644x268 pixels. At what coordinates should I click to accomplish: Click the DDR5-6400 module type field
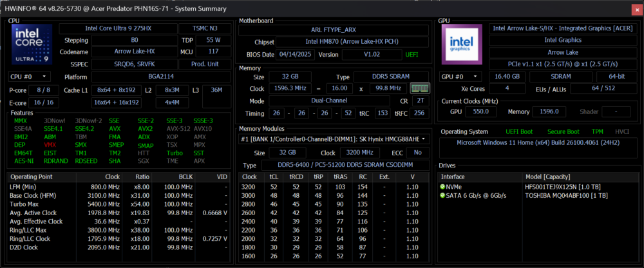(346, 165)
